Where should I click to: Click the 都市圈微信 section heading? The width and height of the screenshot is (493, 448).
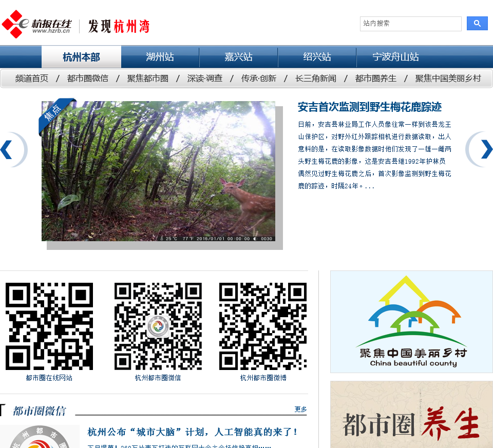point(40,411)
